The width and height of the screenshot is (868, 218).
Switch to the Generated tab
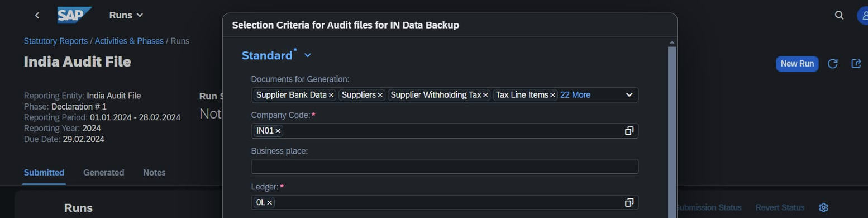[x=104, y=173]
